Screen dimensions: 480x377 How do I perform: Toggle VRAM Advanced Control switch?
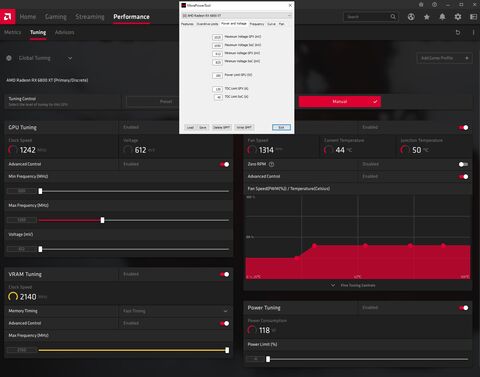tap(224, 323)
